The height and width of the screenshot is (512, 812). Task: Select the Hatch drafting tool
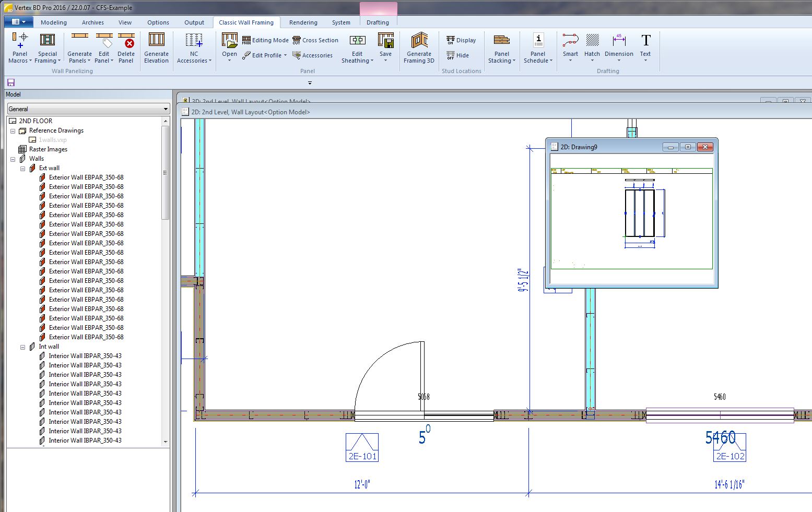pos(592,47)
